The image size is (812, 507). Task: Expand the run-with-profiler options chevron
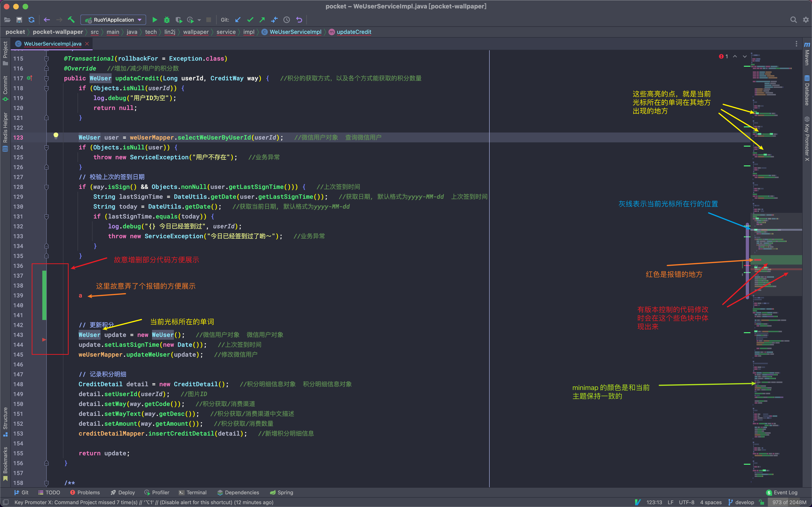199,20
